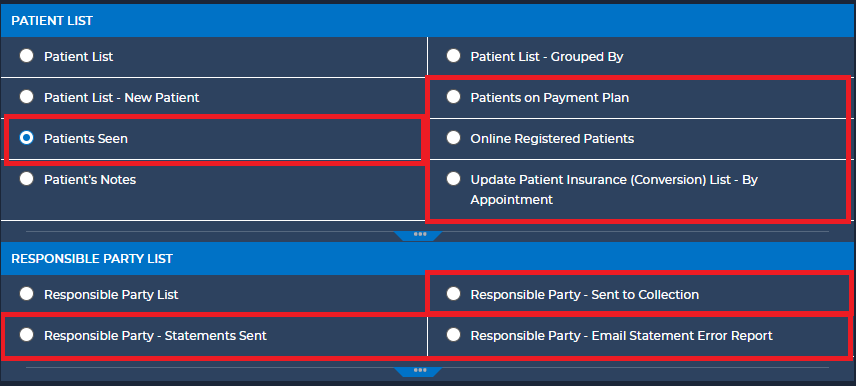Select the Responsible Party List radio button
856x386 pixels.
(26, 294)
